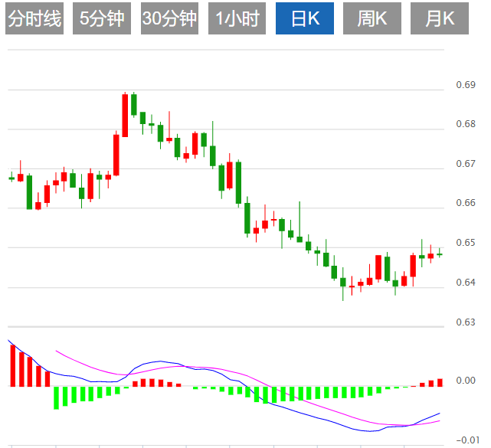Click the -0.01 MACD axis label
The width and height of the screenshot is (491, 448).
(x=467, y=440)
